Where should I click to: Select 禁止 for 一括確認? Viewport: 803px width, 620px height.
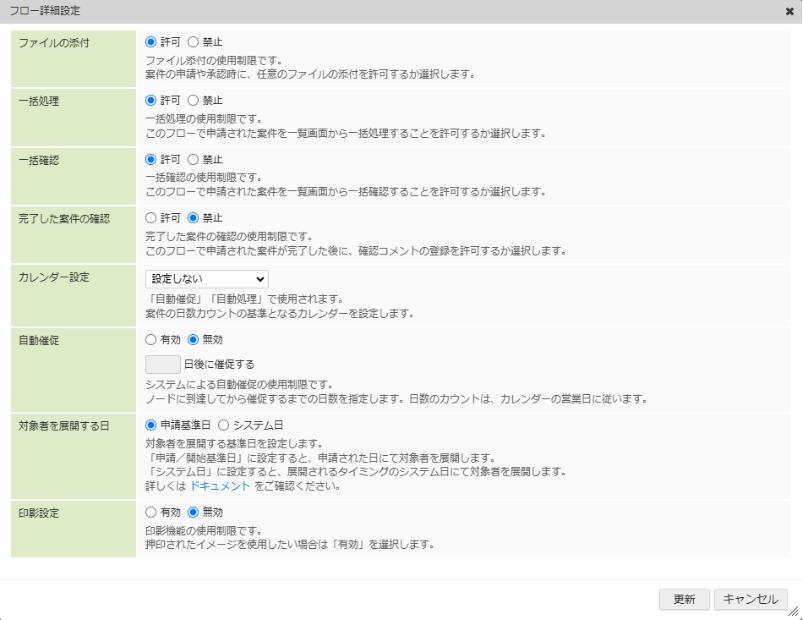pyautogui.click(x=194, y=159)
